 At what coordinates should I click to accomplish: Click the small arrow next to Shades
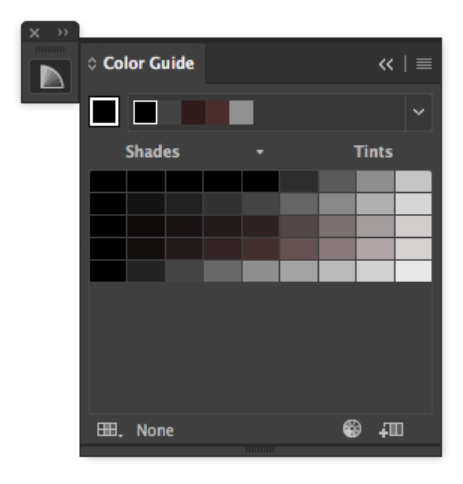(x=260, y=152)
